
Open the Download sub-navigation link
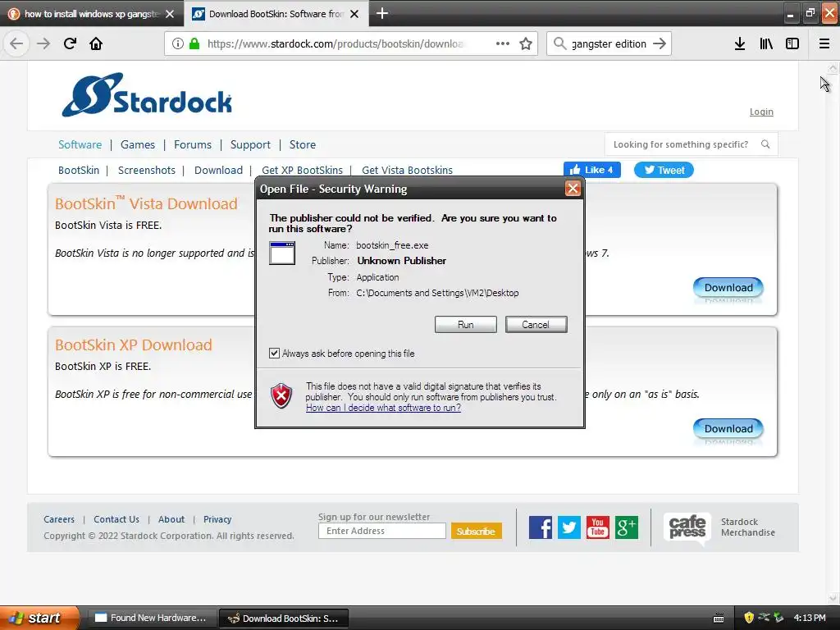coord(218,170)
